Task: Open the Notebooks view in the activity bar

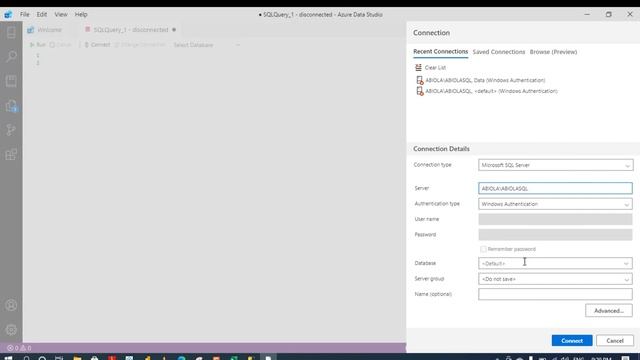Action: click(x=11, y=81)
